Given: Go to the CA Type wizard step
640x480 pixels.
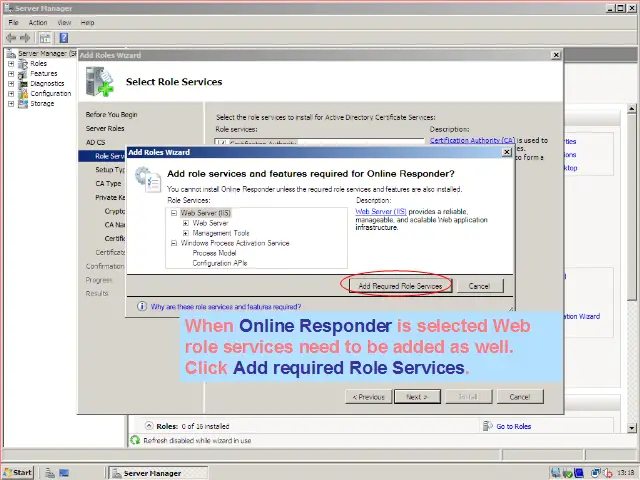Looking at the screenshot, I should click(x=108, y=184).
